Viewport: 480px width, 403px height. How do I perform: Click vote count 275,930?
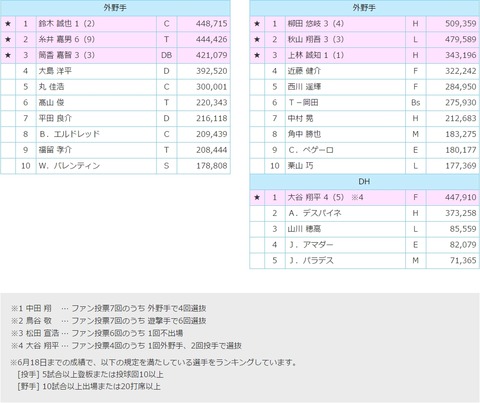(461, 102)
